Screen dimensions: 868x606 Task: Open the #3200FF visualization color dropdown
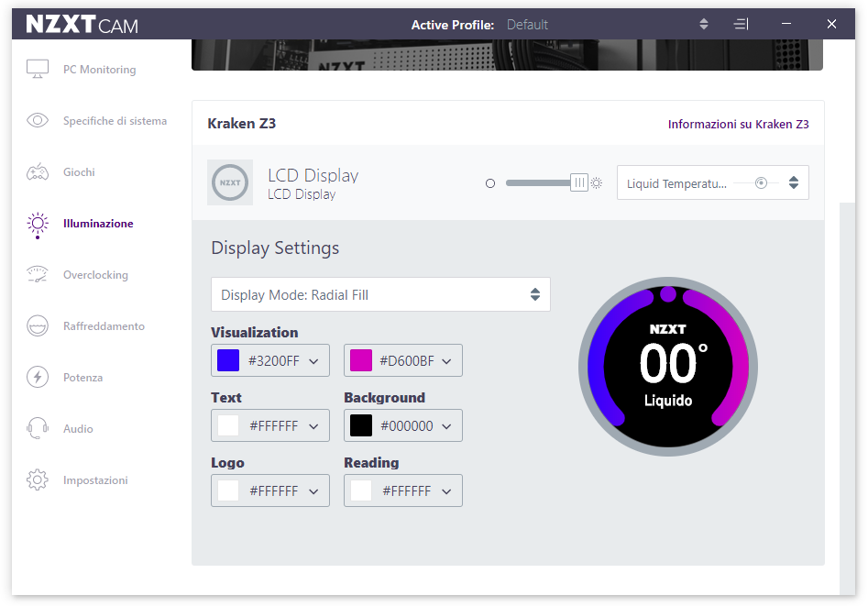[x=270, y=360]
